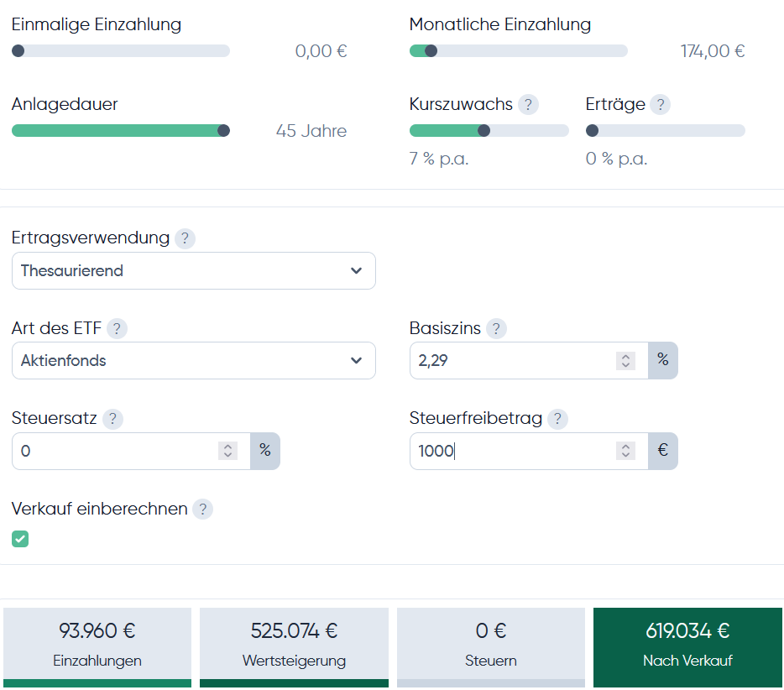Open the Ertragsverwendung dropdown
The image size is (784, 690).
click(x=193, y=271)
